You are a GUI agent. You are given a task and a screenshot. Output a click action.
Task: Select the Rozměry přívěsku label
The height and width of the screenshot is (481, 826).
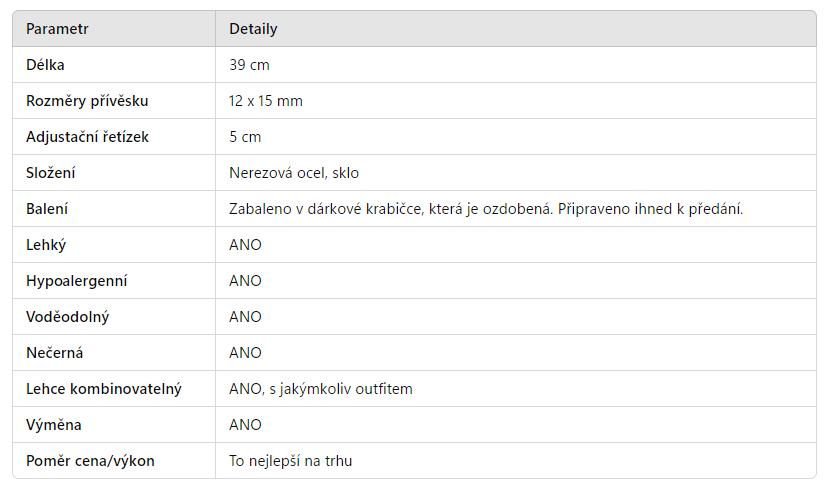click(88, 101)
